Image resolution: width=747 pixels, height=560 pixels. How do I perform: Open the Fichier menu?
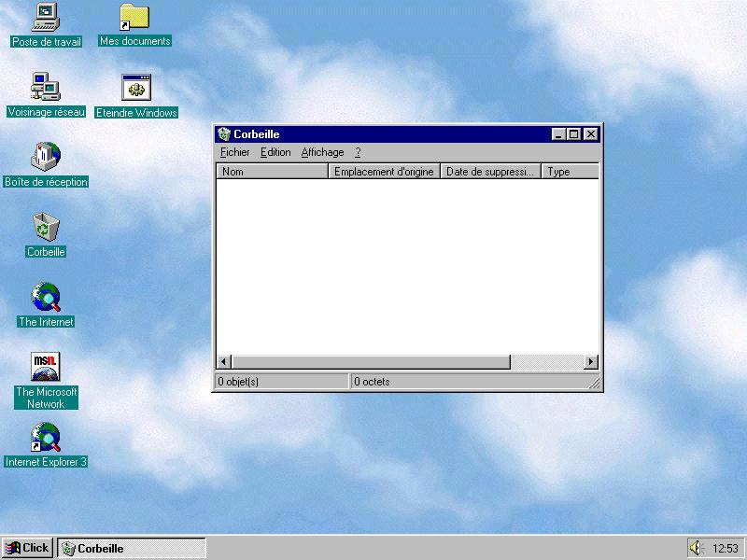[235, 152]
